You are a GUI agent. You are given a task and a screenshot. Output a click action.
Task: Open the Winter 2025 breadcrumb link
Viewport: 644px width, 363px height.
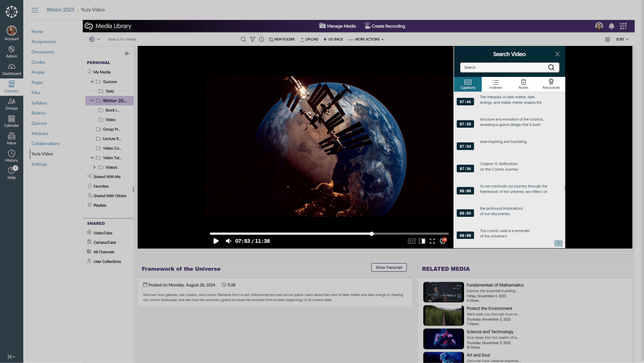[60, 10]
